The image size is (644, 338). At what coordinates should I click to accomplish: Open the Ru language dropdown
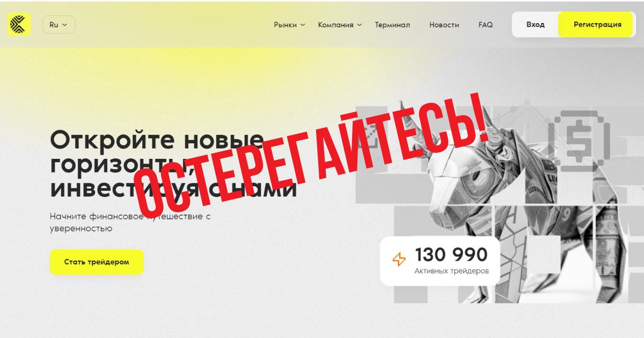pos(58,25)
